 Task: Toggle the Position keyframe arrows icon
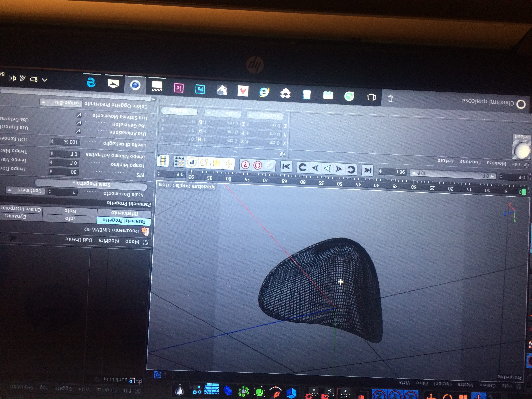[x=229, y=164]
